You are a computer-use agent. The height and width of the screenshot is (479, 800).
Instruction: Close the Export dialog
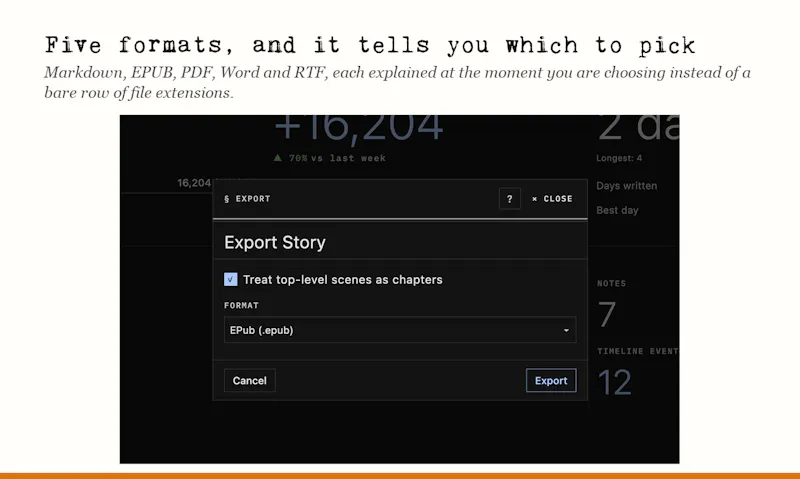[552, 199]
